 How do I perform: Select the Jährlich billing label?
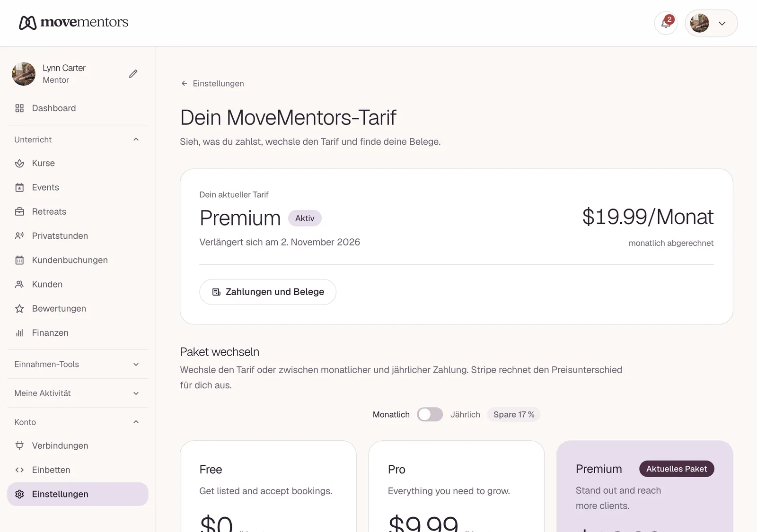(465, 415)
